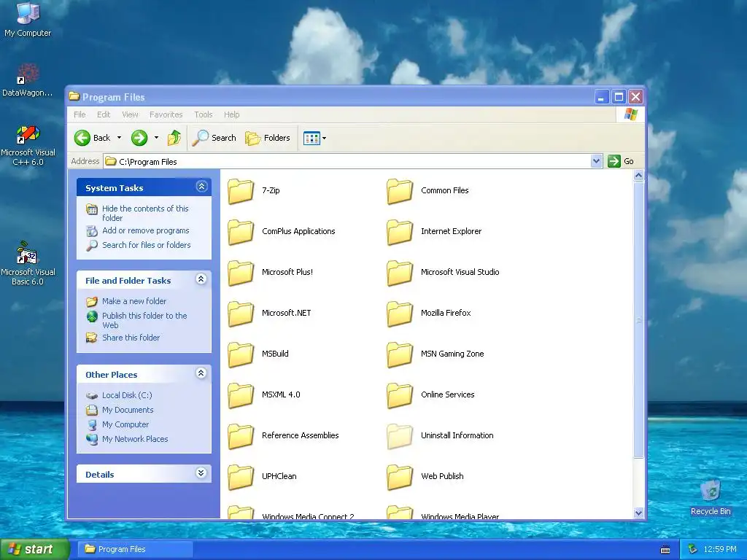This screenshot has width=747, height=560.
Task: Click the scrollbar up arrow
Action: coord(638,175)
